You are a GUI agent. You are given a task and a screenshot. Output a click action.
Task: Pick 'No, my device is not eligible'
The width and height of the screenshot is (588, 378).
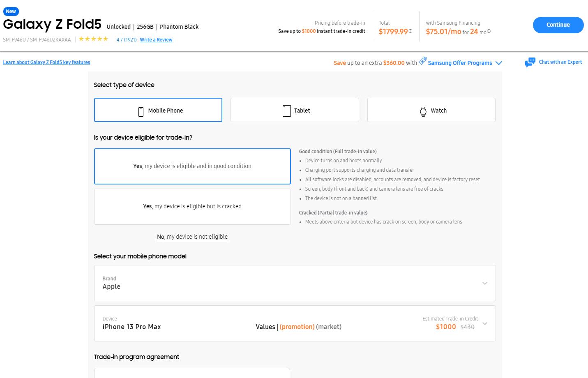pyautogui.click(x=192, y=237)
